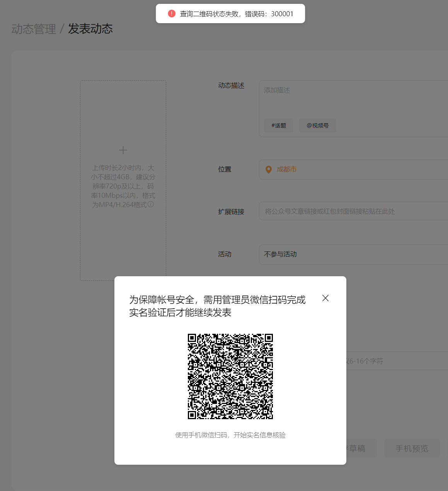Insert a #话题 topic tag
This screenshot has width=448, height=491.
point(279,126)
